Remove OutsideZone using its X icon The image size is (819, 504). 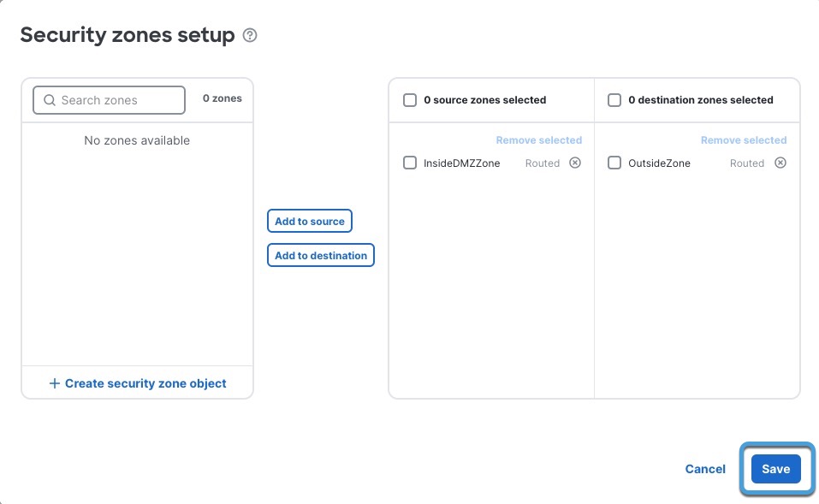(x=780, y=163)
